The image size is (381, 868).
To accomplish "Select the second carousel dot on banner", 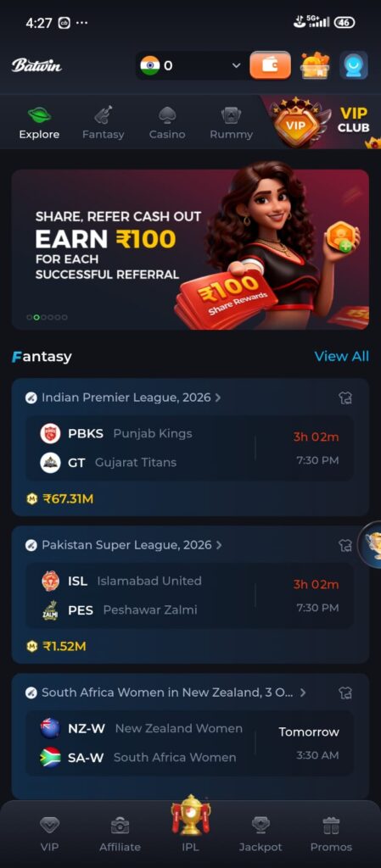I will click(36, 317).
